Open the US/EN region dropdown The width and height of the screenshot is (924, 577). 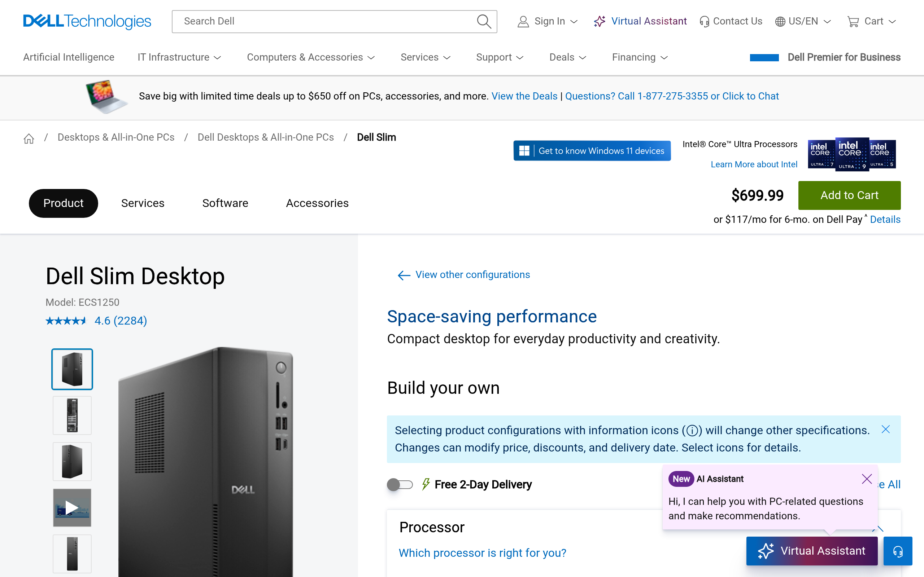click(803, 21)
